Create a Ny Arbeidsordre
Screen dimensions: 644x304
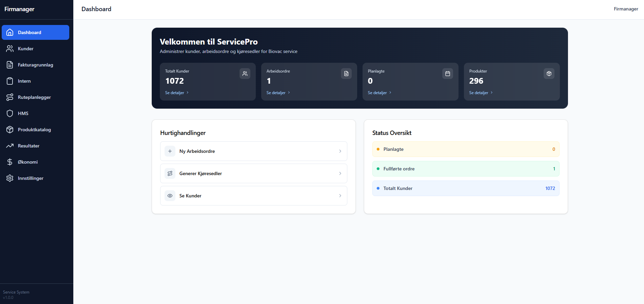coord(254,151)
